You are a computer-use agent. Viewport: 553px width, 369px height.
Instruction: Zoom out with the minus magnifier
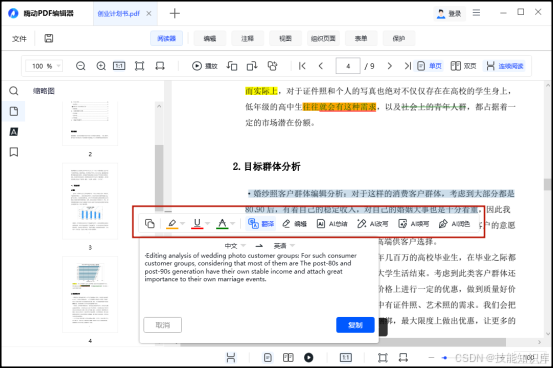81,66
